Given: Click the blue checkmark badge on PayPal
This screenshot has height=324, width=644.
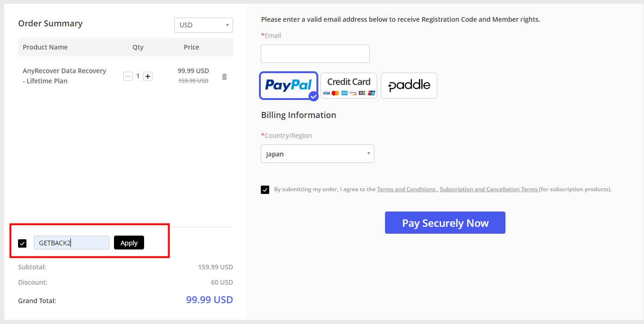Looking at the screenshot, I should pyautogui.click(x=314, y=97).
